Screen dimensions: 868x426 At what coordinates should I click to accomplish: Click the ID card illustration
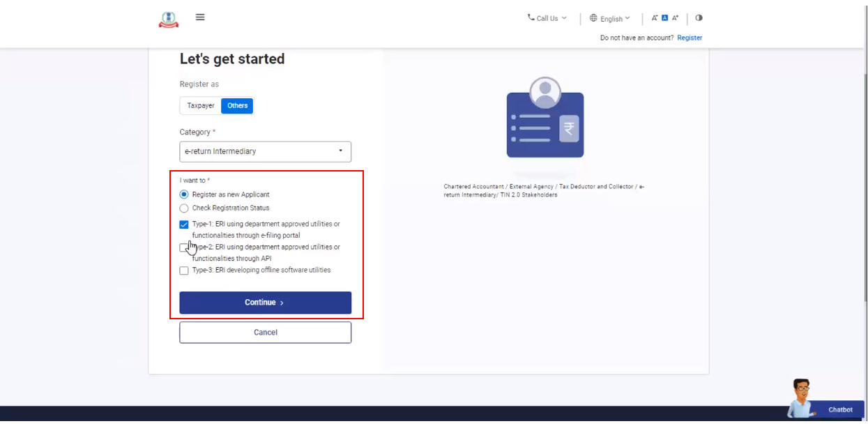[x=545, y=119]
